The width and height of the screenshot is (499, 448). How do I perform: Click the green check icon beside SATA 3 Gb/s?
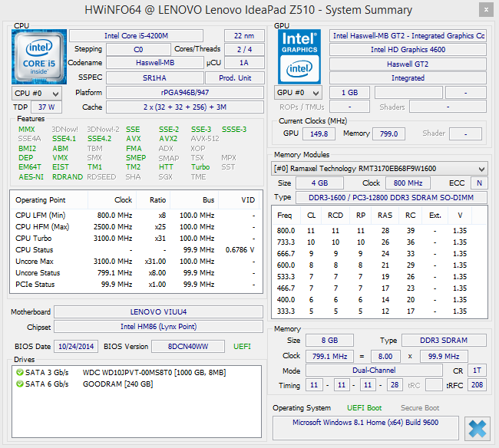point(20,372)
